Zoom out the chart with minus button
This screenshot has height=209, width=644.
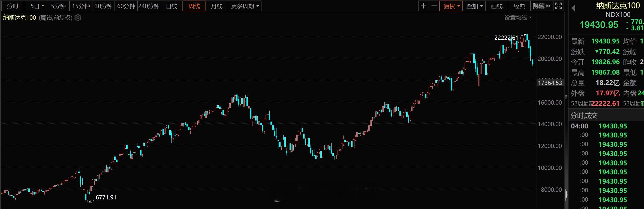point(434,6)
